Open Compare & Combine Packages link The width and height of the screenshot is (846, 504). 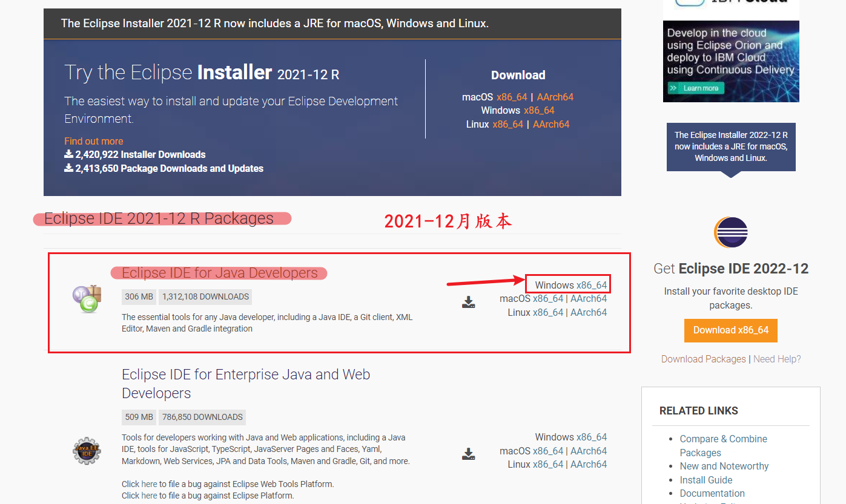tap(723, 446)
